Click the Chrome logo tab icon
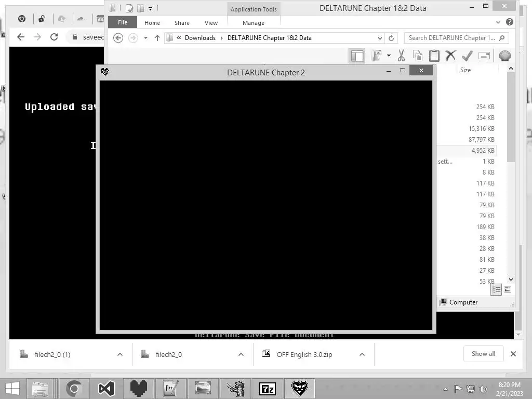Viewport: 532px width, 399px height. click(x=22, y=19)
